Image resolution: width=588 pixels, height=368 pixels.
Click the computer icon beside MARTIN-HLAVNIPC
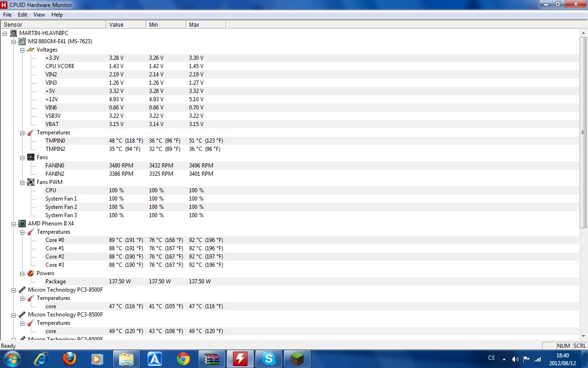point(14,33)
